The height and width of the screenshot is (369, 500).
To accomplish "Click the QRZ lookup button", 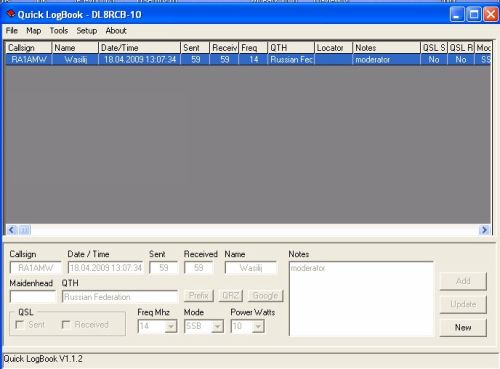I will coord(231,296).
